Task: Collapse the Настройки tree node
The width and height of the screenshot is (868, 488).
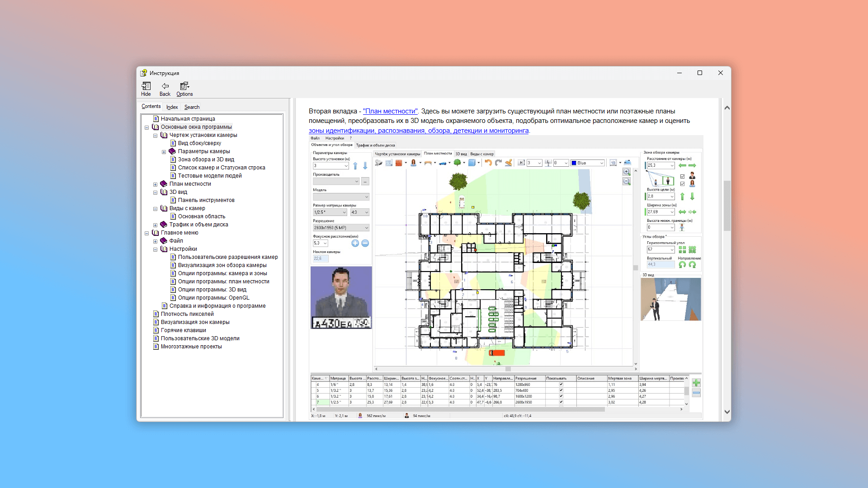Action: [x=155, y=249]
